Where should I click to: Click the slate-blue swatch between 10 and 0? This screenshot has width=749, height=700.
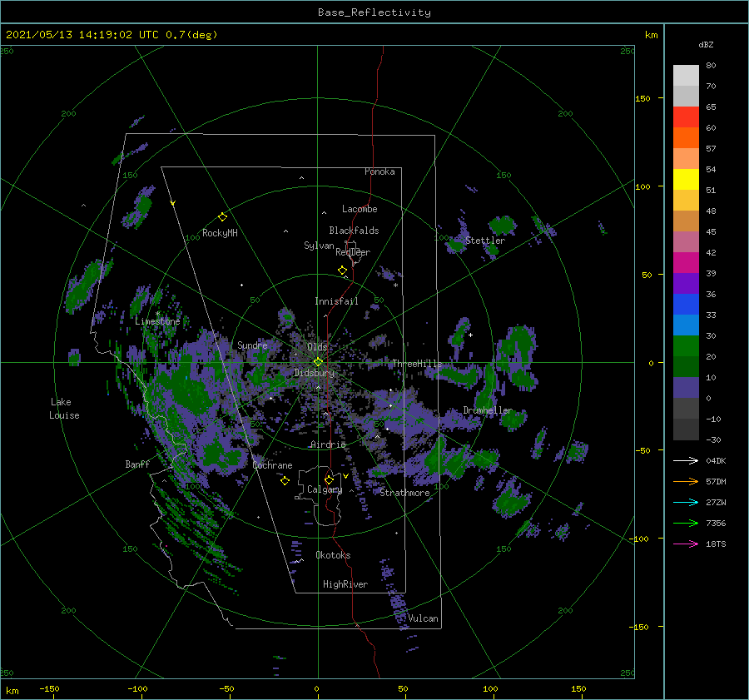pyautogui.click(x=686, y=388)
